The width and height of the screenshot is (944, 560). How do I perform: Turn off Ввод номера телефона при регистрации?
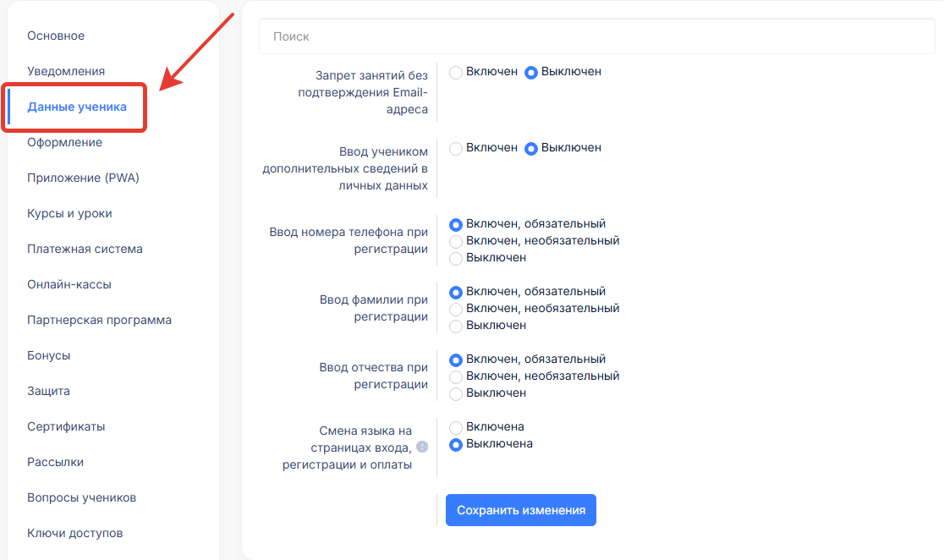click(456, 258)
